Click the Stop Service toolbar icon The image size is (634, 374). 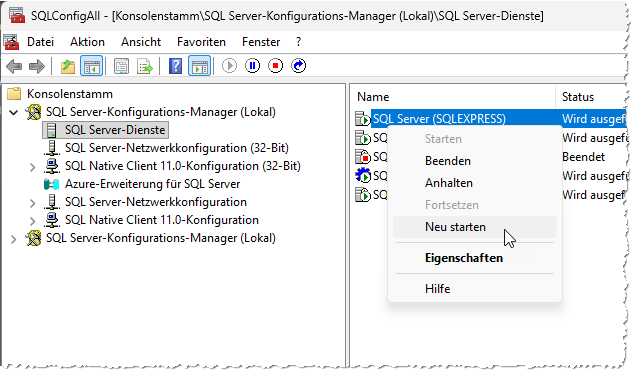pos(275,66)
